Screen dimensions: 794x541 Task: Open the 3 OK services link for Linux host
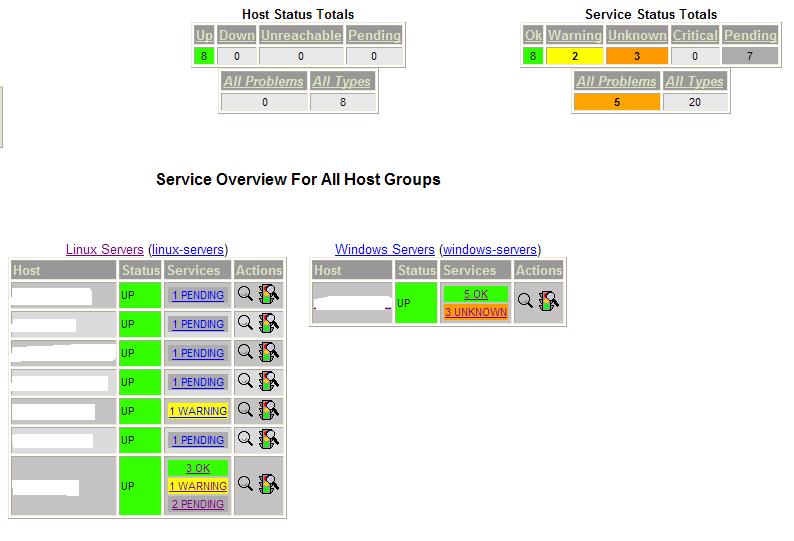[198, 468]
